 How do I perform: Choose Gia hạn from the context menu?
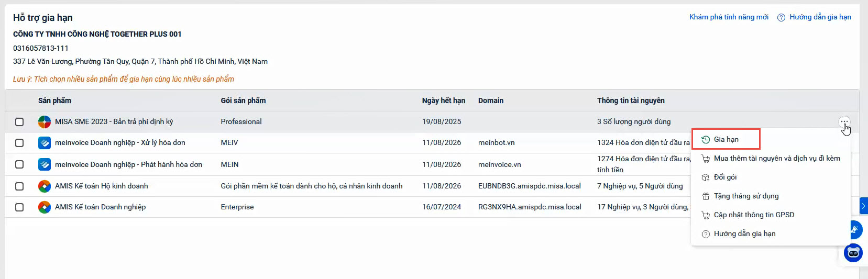tap(726, 139)
